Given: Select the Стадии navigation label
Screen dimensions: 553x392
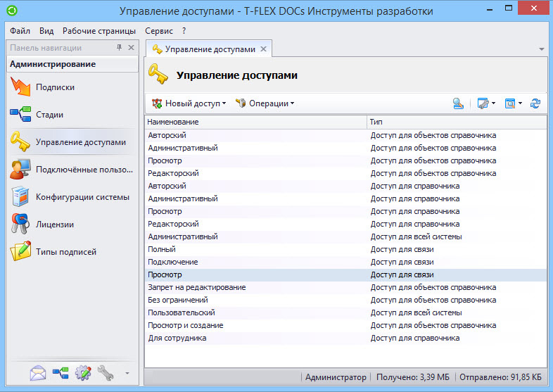Looking at the screenshot, I should 49,115.
